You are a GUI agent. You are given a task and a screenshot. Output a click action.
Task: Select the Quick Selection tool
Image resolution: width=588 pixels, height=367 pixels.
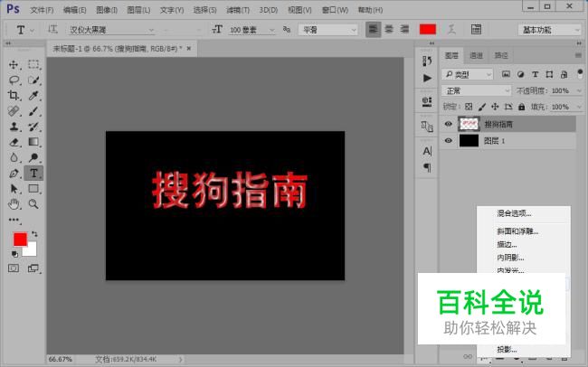[33, 80]
